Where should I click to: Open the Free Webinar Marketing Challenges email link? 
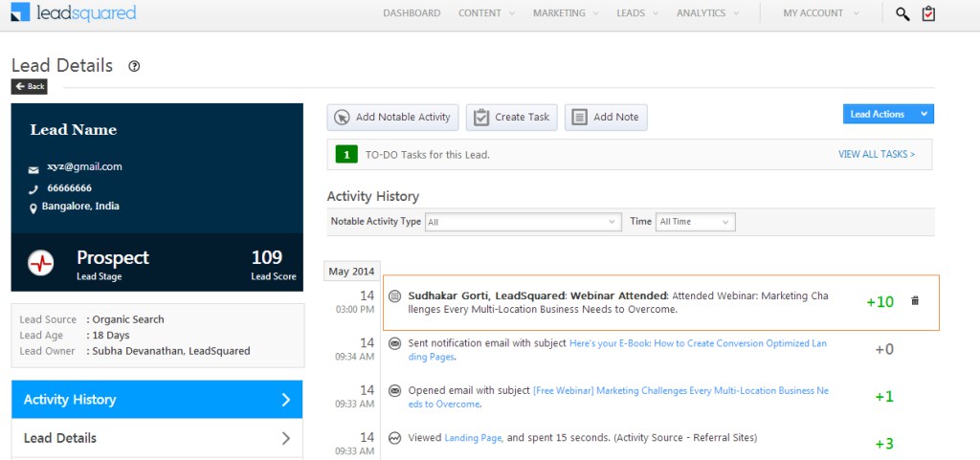tap(619, 398)
